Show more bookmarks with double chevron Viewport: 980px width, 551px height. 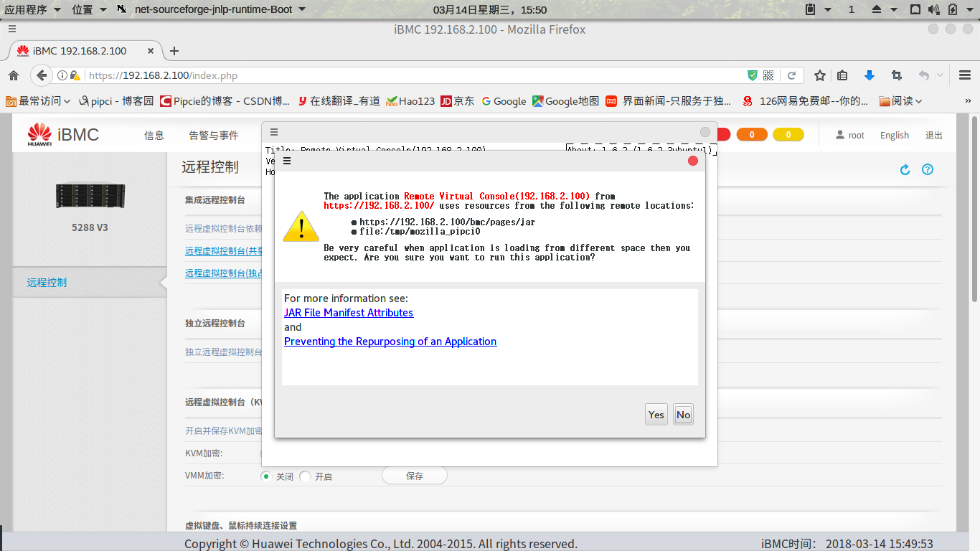coord(966,101)
